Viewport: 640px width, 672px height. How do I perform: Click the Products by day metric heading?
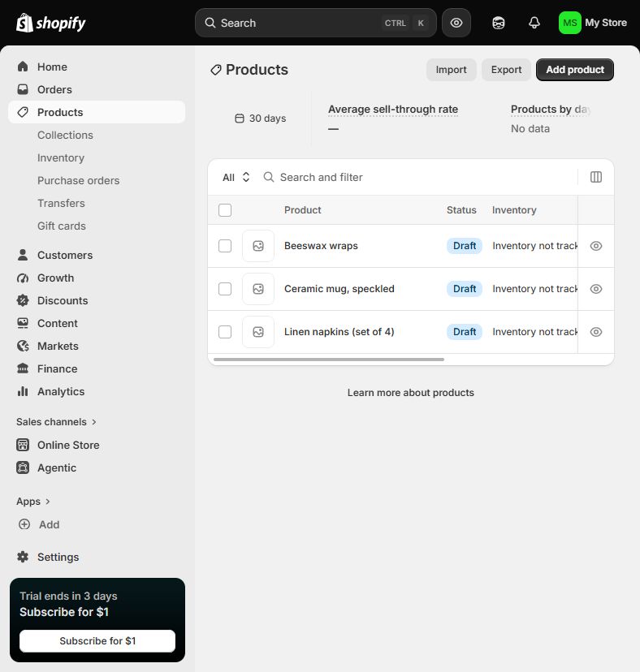coord(551,110)
